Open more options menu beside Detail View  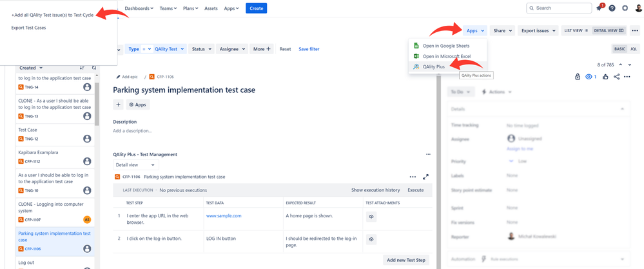(x=636, y=30)
